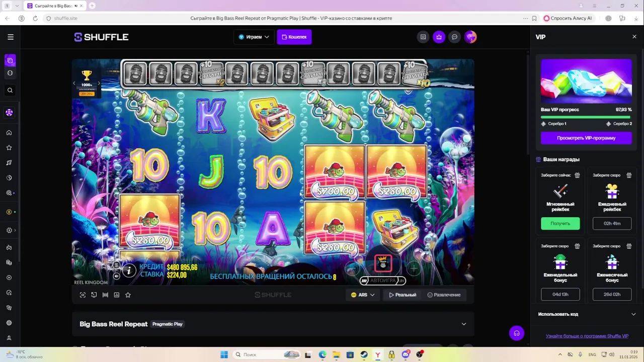Open the home icon in left sidebar
Screen dimensions: 644x362
coord(9,133)
